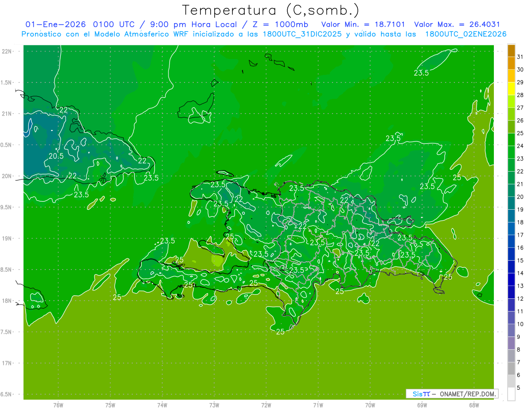
Task: Click the legend label 5
Action: [x=519, y=388]
